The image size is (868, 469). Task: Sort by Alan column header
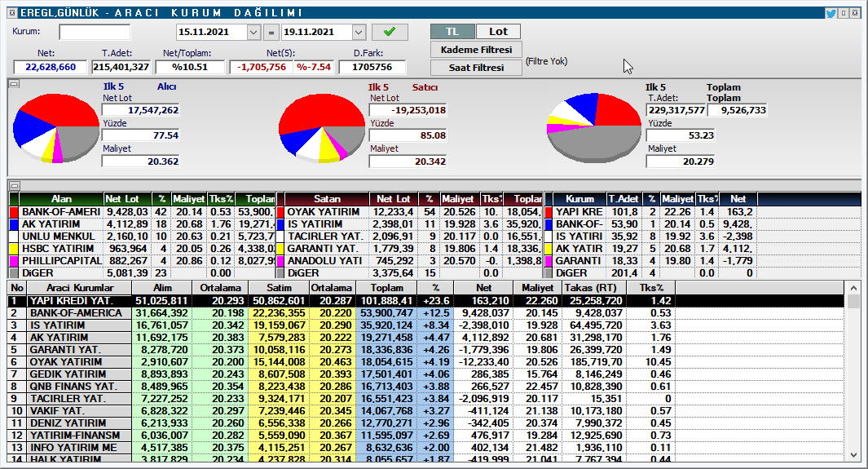click(x=61, y=199)
